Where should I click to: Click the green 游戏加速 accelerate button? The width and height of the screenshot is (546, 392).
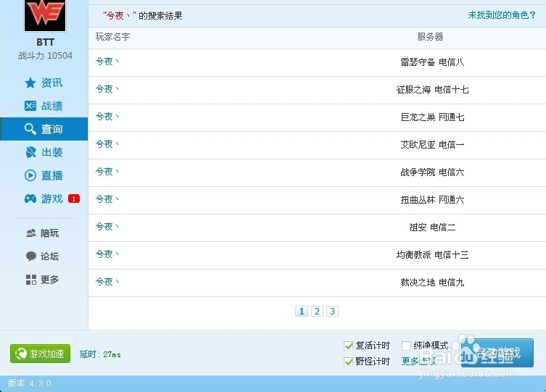(40, 354)
